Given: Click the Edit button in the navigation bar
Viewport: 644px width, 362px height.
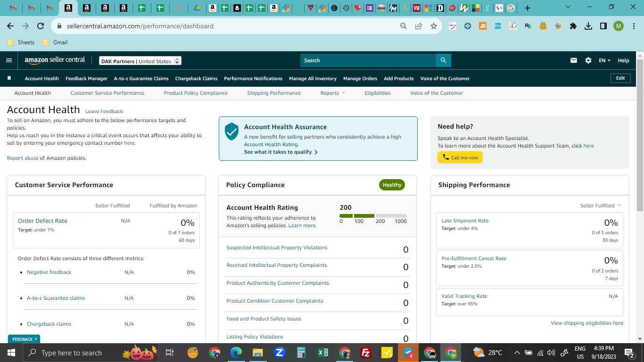Looking at the screenshot, I should tap(620, 78).
